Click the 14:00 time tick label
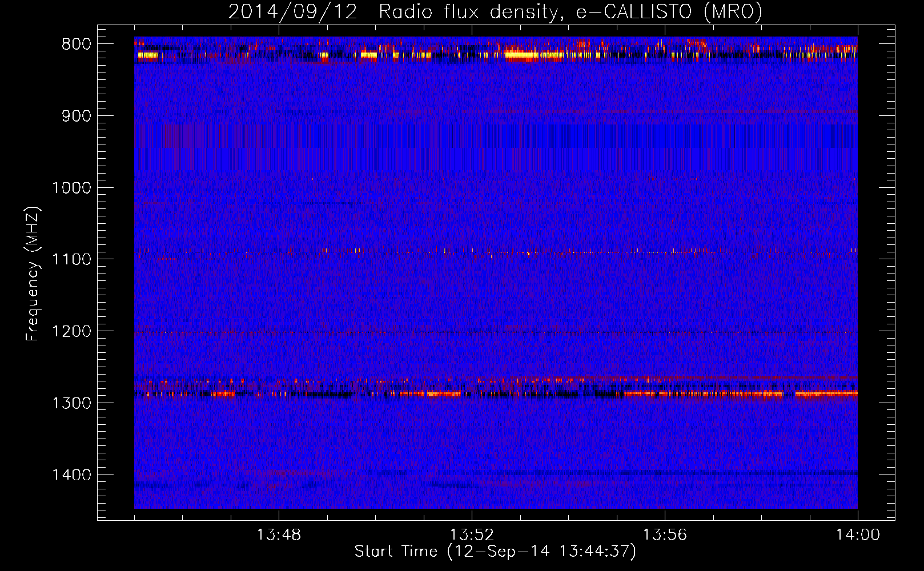The width and height of the screenshot is (924, 571). tap(858, 535)
